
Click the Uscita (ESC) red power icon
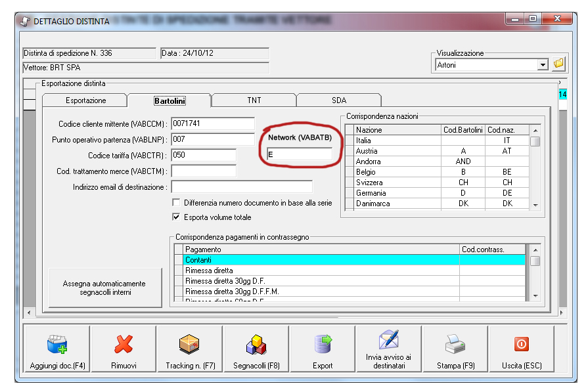point(522,344)
